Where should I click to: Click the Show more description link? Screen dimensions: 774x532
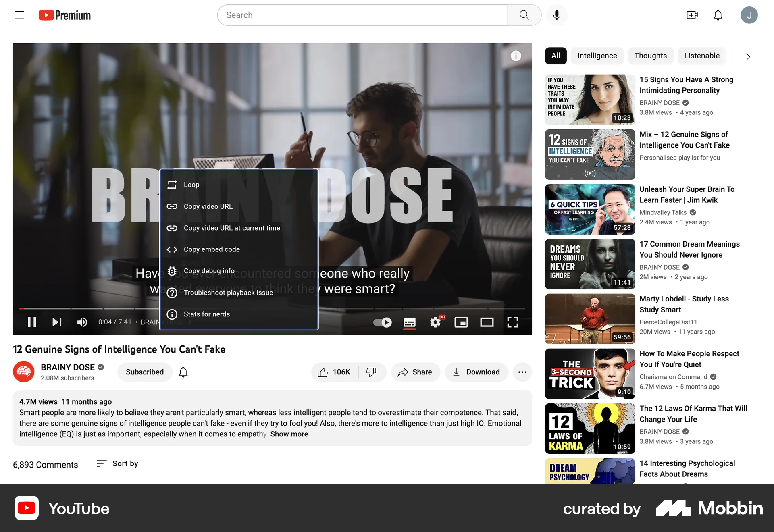[289, 434]
